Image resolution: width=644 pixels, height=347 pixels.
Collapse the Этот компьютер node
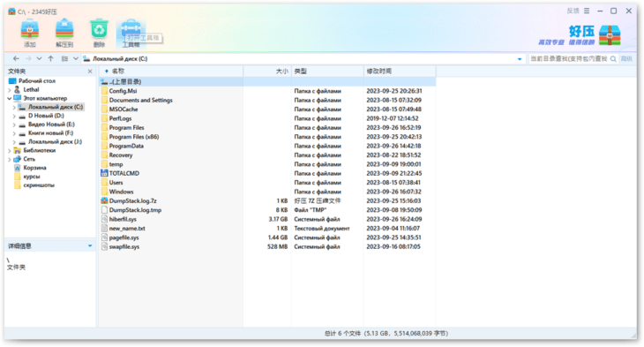10,98
